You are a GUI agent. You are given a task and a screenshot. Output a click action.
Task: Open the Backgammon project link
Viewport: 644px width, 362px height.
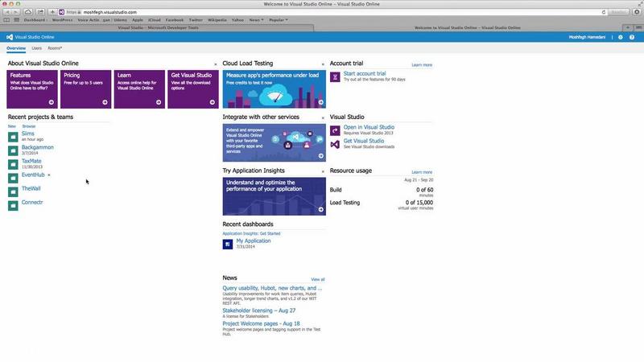pyautogui.click(x=37, y=147)
